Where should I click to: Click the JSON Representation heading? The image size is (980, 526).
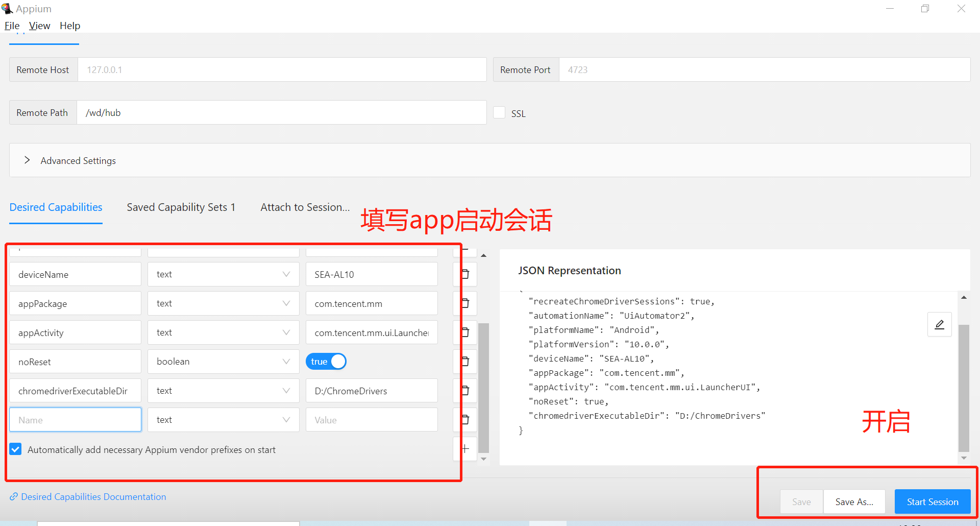click(x=570, y=271)
